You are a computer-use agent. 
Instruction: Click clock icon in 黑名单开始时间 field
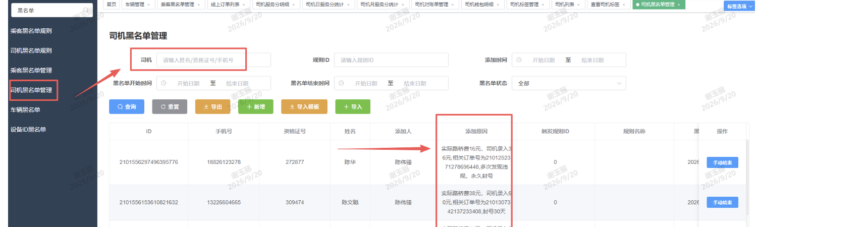(164, 83)
